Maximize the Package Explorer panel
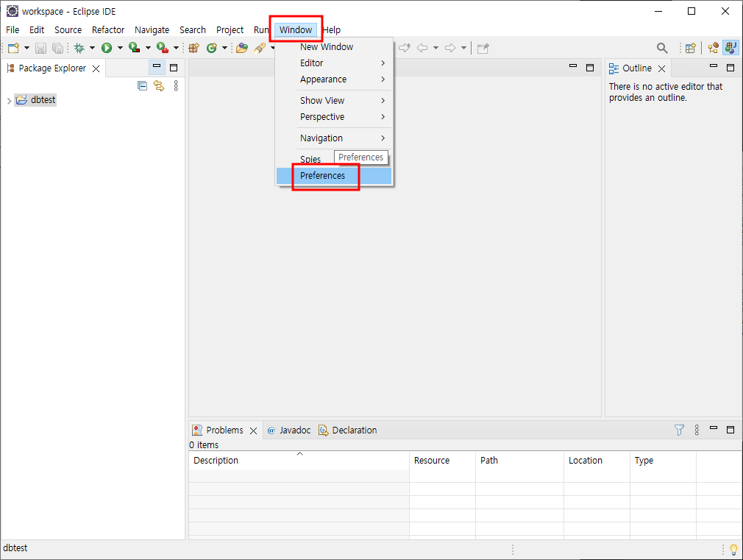Viewport: 743px width, 560px height. click(x=174, y=68)
